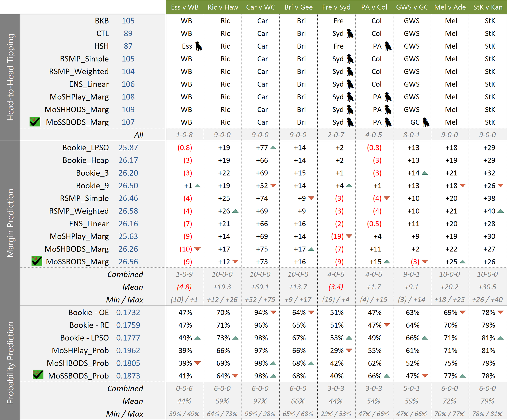Click dog icon next to CTL Syd tip

pyautogui.click(x=350, y=34)
